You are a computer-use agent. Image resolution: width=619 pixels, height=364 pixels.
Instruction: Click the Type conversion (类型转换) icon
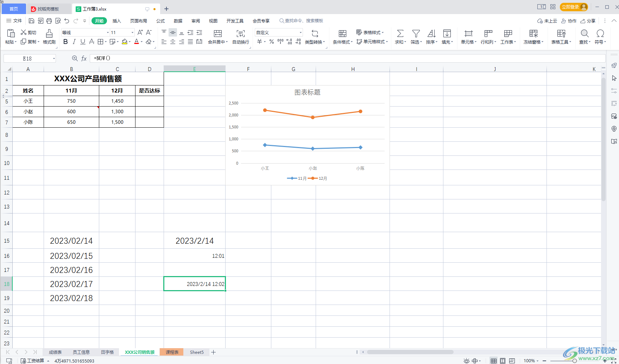tap(315, 34)
